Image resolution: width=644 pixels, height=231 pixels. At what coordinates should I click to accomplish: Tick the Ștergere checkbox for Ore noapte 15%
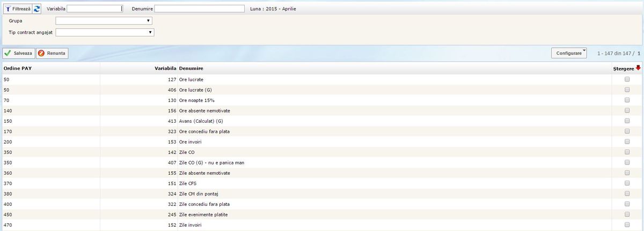[627, 100]
